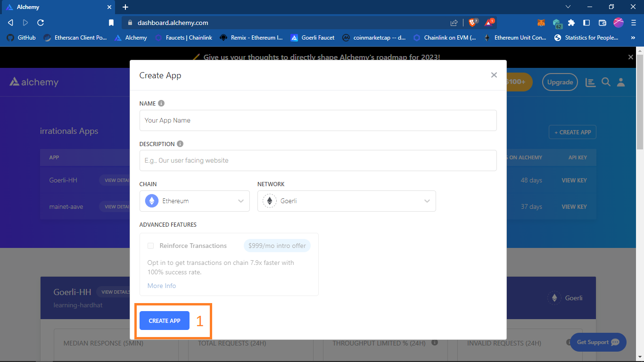Open the user account profile icon
Screen dimensions: 644x362
(x=621, y=82)
